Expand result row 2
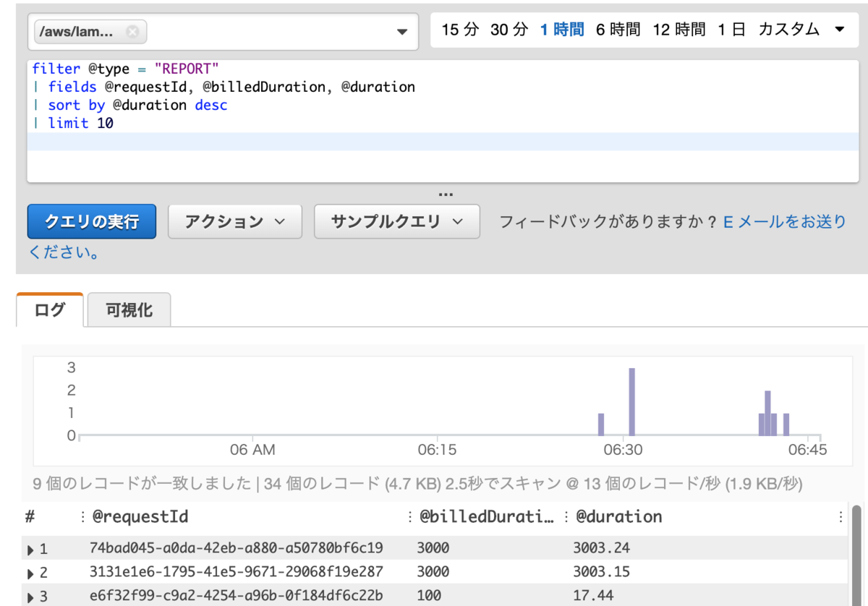The height and width of the screenshot is (606, 868). [x=31, y=574]
